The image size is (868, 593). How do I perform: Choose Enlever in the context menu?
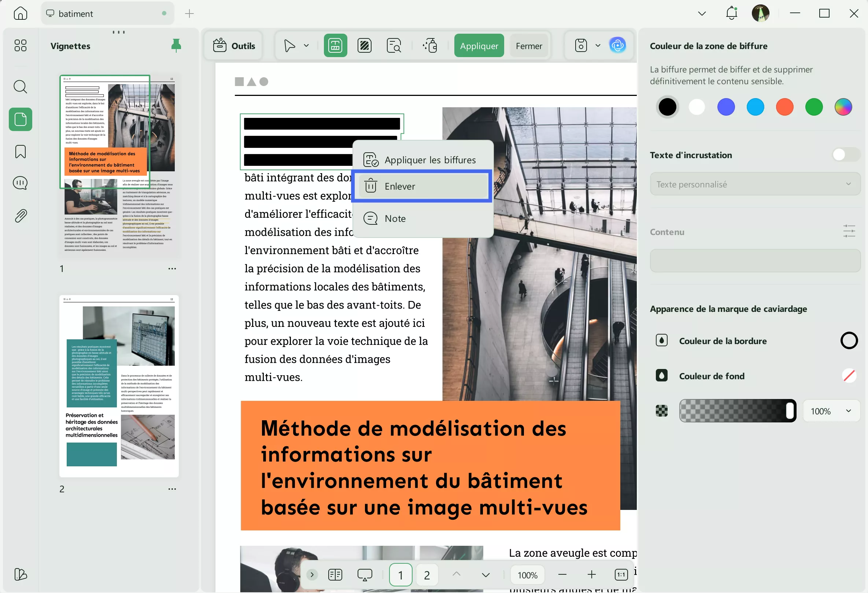pos(422,186)
